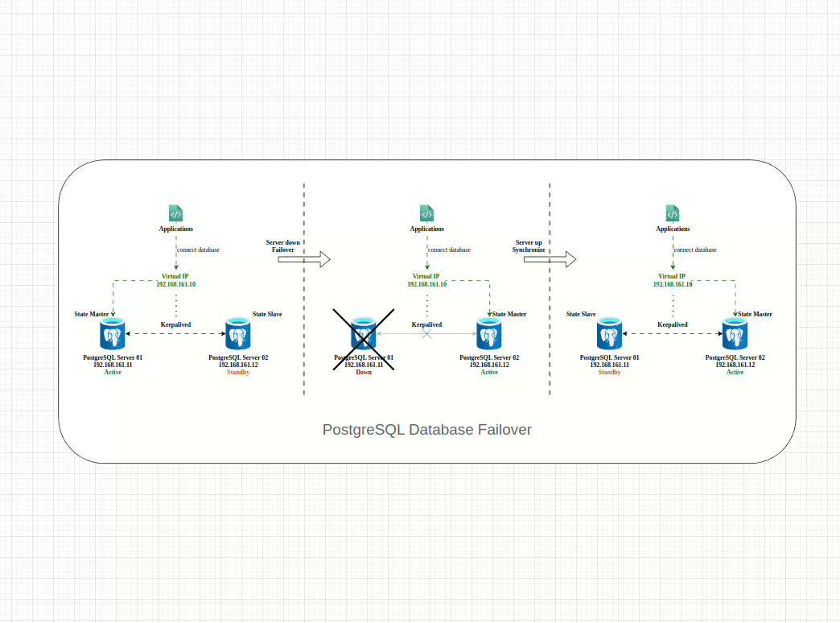Click the 'Standby' status text in the right diagram

pyautogui.click(x=610, y=372)
